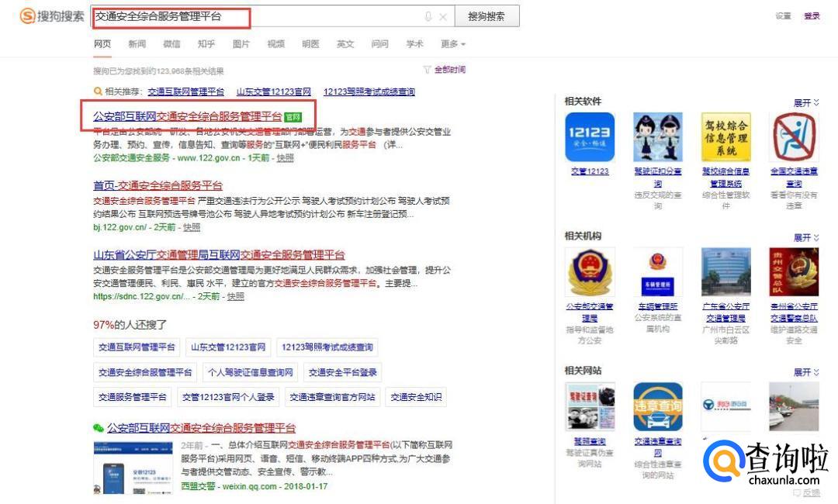Expand the 相关机构 section
Image resolution: width=838 pixels, height=504 pixels.
[x=805, y=237]
